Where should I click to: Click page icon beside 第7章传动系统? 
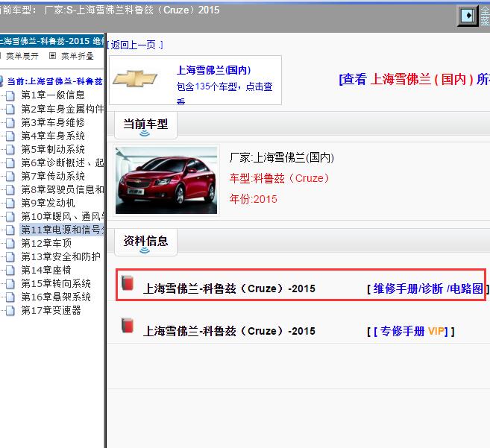click(x=10, y=176)
